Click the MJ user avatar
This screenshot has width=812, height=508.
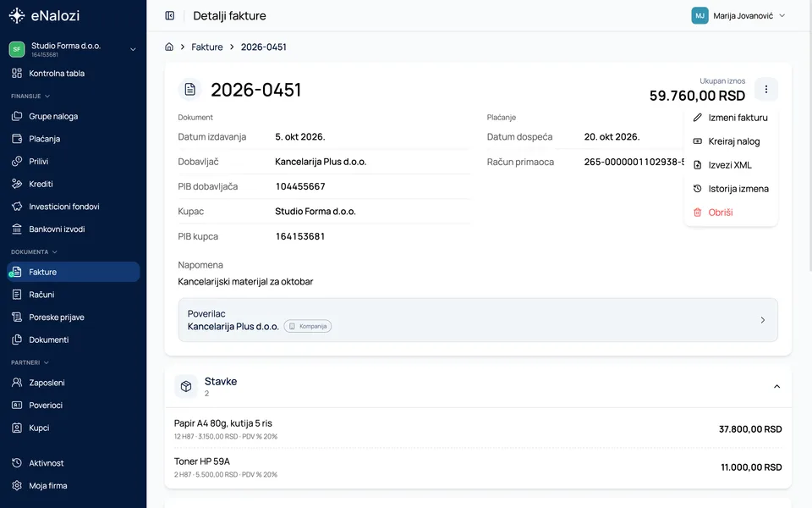coord(700,15)
